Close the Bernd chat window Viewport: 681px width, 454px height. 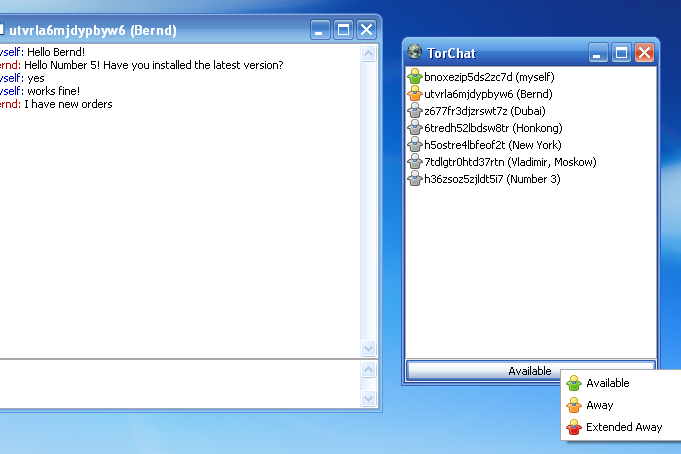tap(366, 30)
